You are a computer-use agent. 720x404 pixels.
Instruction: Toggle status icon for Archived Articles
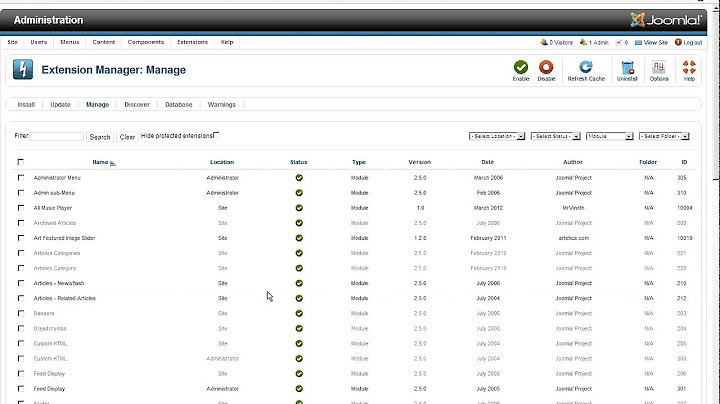pos(299,223)
